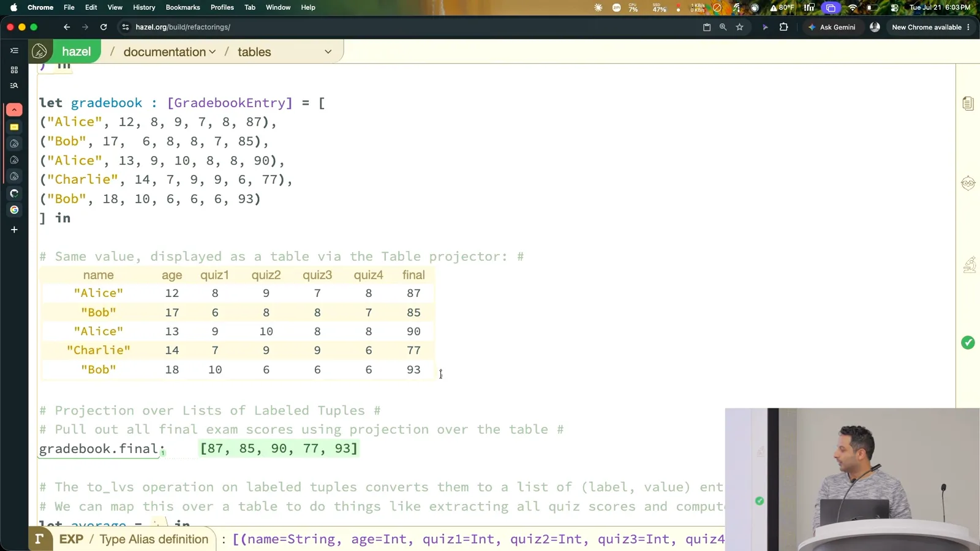The height and width of the screenshot is (551, 980).
Task: Click gradebook.final expression in code
Action: 99,449
